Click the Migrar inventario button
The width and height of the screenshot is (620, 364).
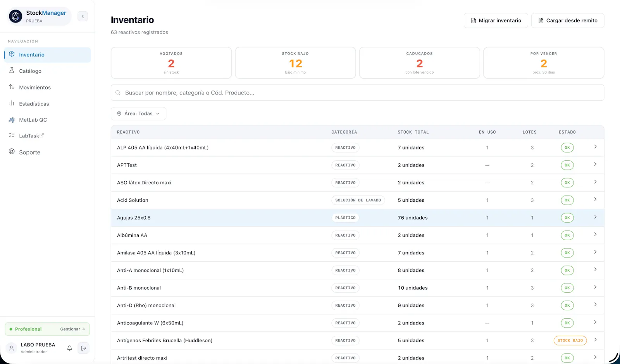(x=496, y=21)
